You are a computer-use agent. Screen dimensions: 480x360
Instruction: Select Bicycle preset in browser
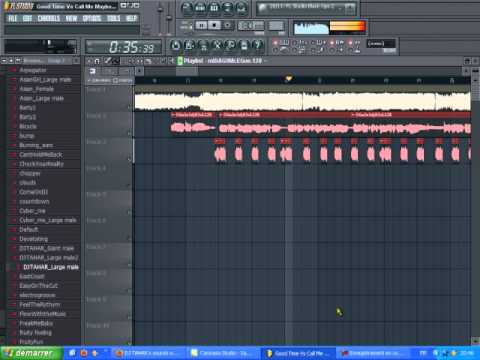pyautogui.click(x=28, y=127)
